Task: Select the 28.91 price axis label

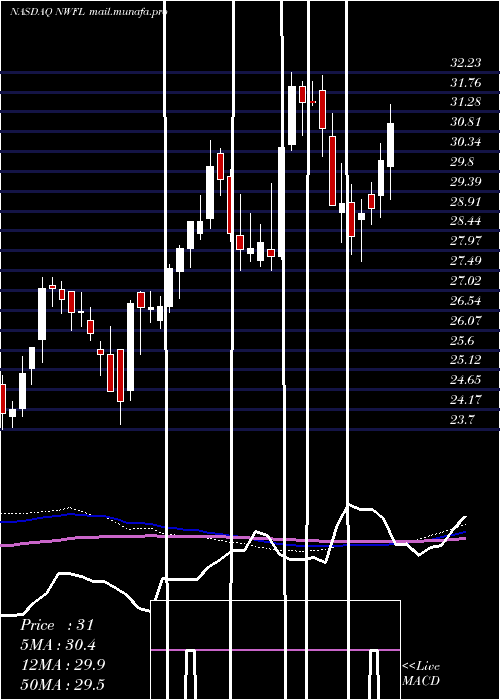Action: [x=466, y=202]
